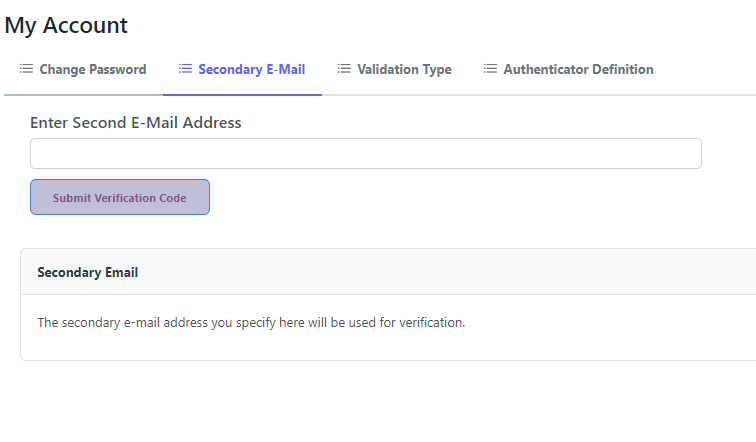Screen dimensions: 756x442
Task: Click the secondary e-mail description sentence
Action: pos(251,323)
